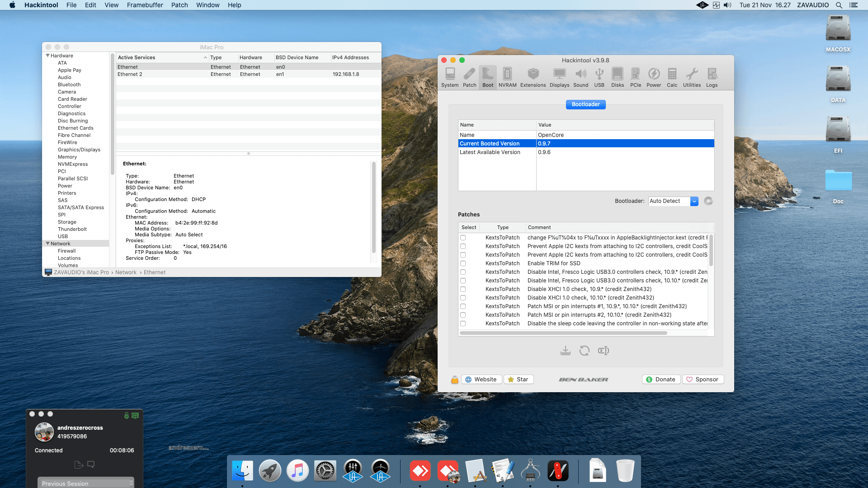Select the Bootloader tab in Hackintool
The height and width of the screenshot is (488, 868).
(x=585, y=104)
